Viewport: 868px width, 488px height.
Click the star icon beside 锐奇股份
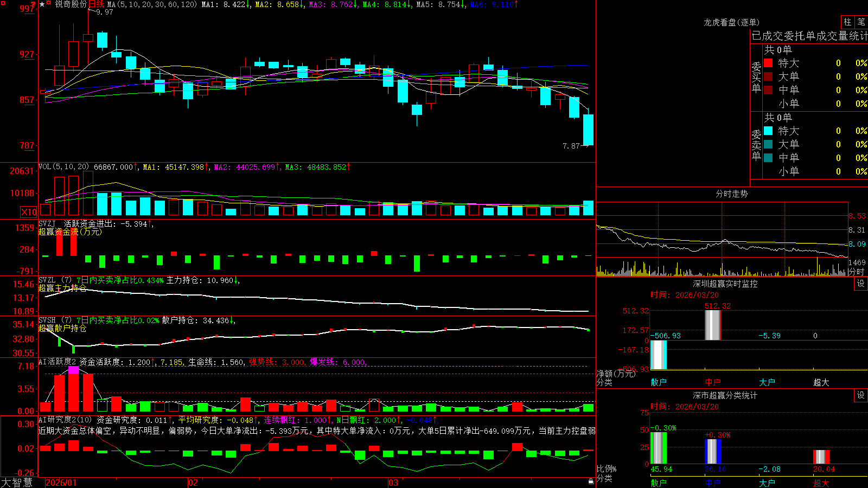tap(42, 4)
